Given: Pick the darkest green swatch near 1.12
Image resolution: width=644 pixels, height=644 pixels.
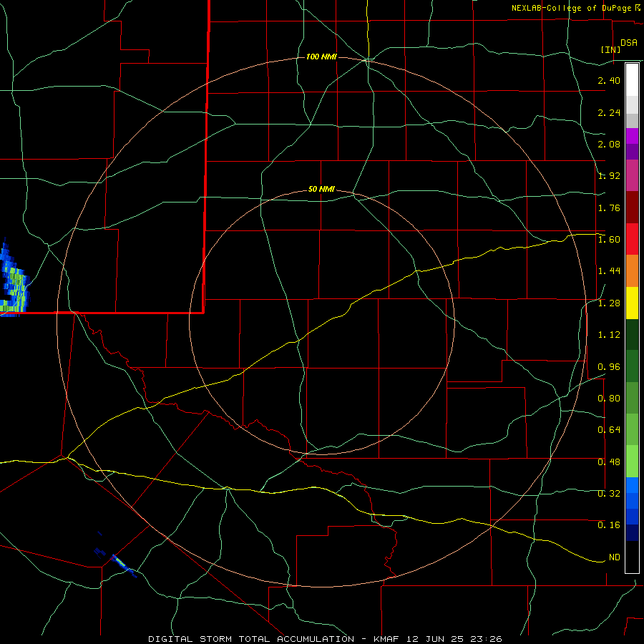Looking at the screenshot, I should coord(632,334).
